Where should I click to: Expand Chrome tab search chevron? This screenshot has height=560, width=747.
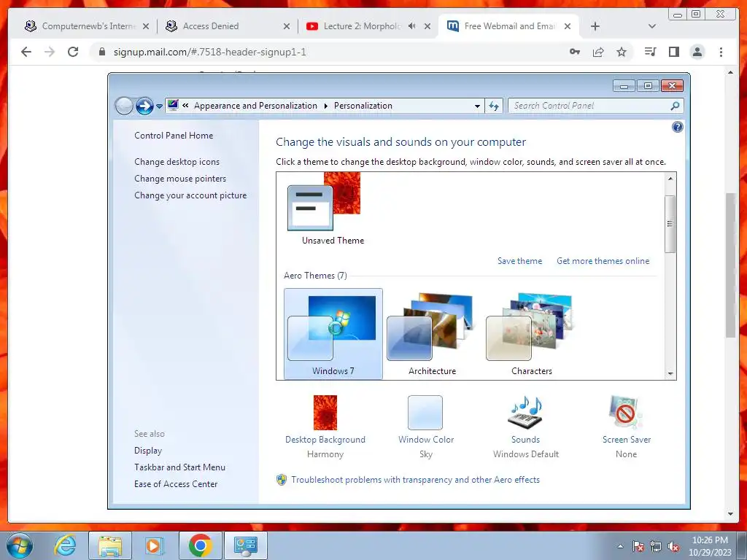coord(652,26)
